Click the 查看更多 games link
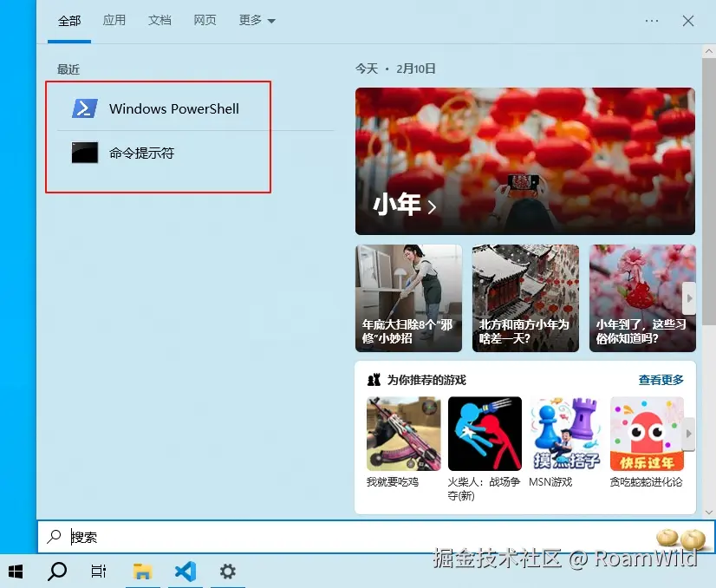The image size is (716, 588). pos(661,380)
